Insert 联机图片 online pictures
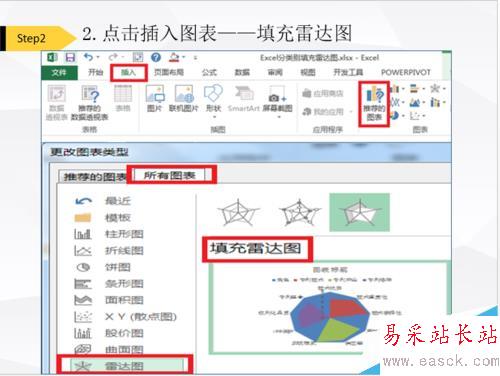500x376 pixels. click(184, 99)
